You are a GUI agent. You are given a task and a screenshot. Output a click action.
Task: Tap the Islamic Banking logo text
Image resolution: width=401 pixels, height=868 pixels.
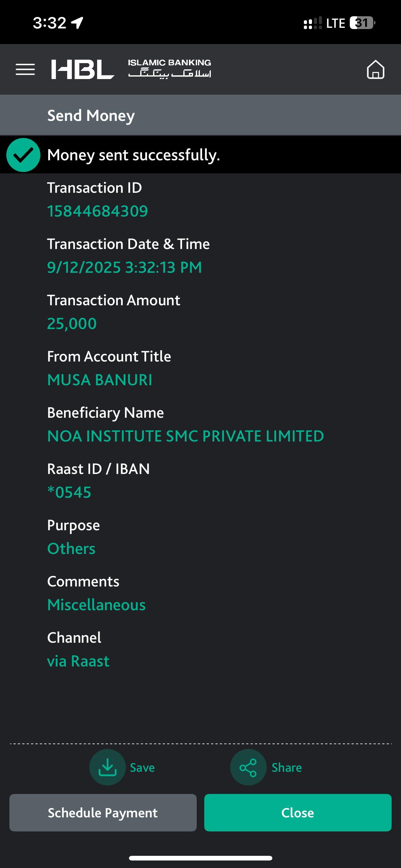point(169,68)
